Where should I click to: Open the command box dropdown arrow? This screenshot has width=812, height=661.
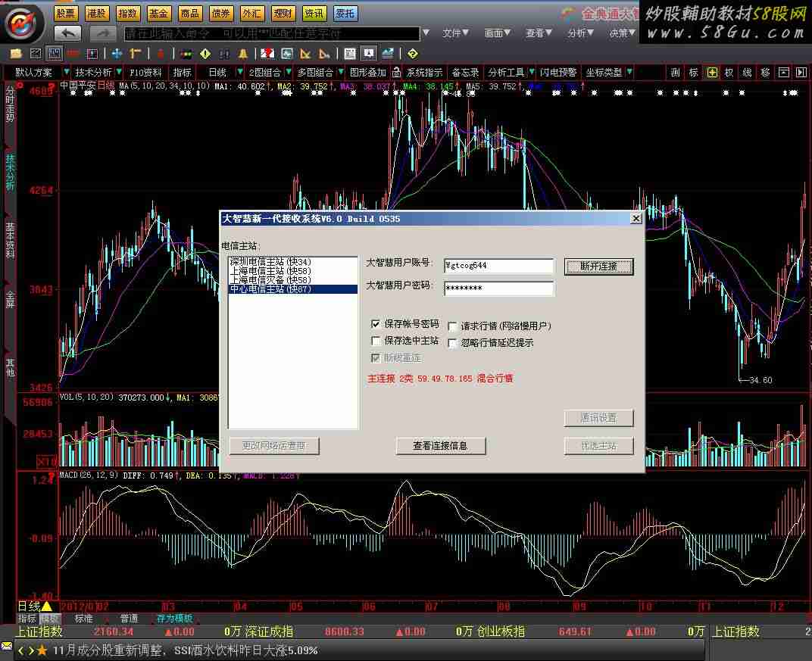click(x=426, y=33)
